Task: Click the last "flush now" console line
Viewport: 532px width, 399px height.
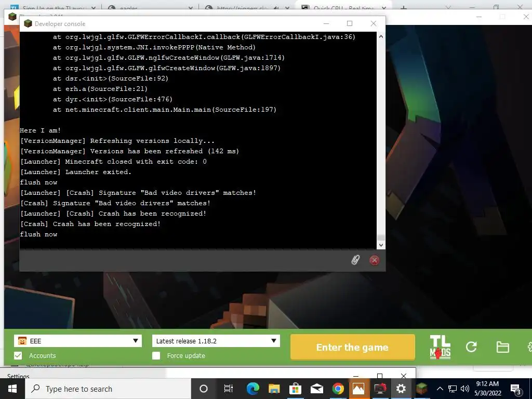Action: pos(38,234)
